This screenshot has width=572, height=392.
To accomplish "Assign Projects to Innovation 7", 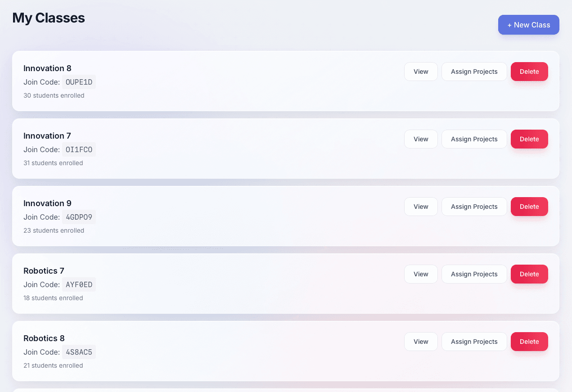I will [x=474, y=139].
